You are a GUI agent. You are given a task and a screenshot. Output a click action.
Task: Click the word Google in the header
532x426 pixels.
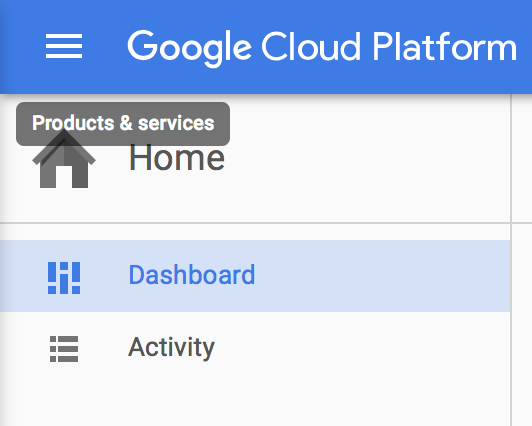[x=189, y=49]
